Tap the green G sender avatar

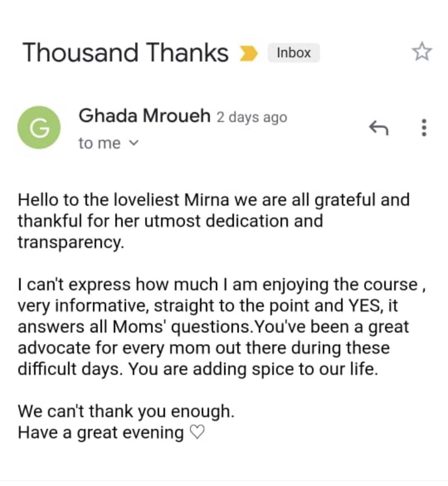tap(39, 127)
